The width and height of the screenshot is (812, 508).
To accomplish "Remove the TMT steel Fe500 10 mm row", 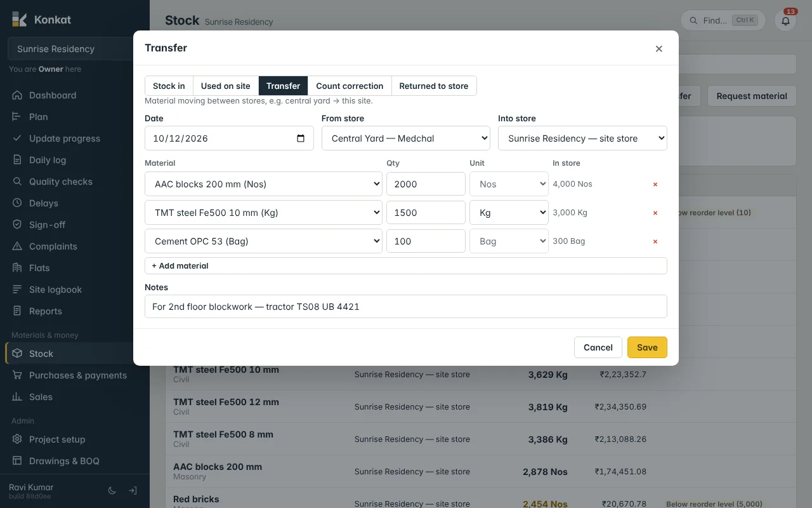I will click(655, 213).
